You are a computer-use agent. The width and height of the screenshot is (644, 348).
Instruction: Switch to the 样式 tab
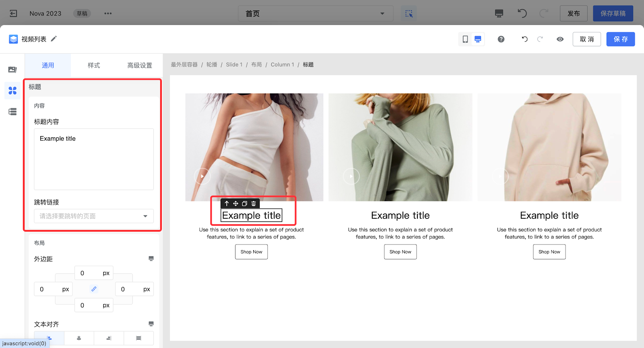(x=94, y=65)
